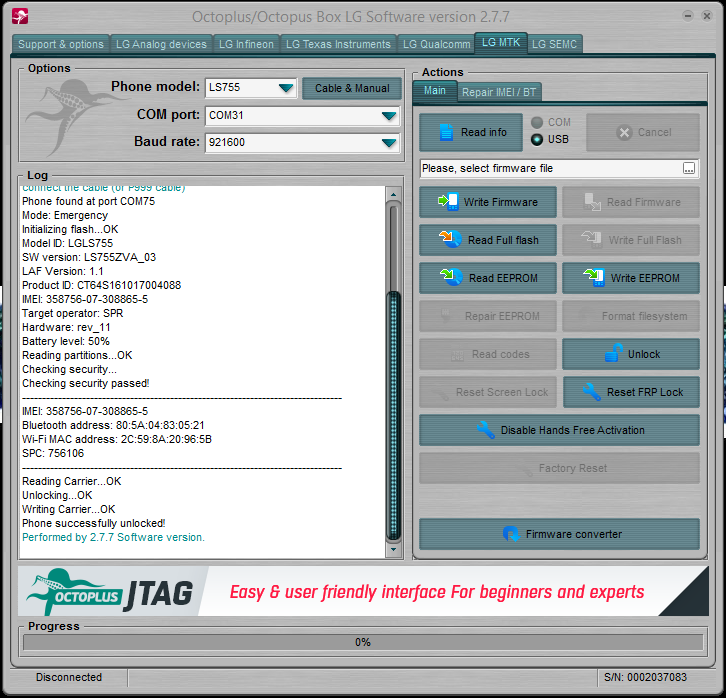
Task: Click the log scroll up arrow
Action: pyautogui.click(x=394, y=194)
